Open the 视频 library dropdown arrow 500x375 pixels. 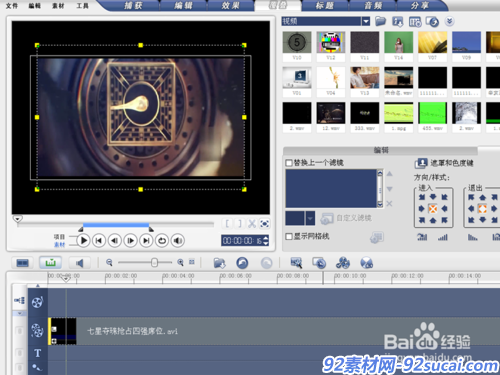click(x=366, y=22)
